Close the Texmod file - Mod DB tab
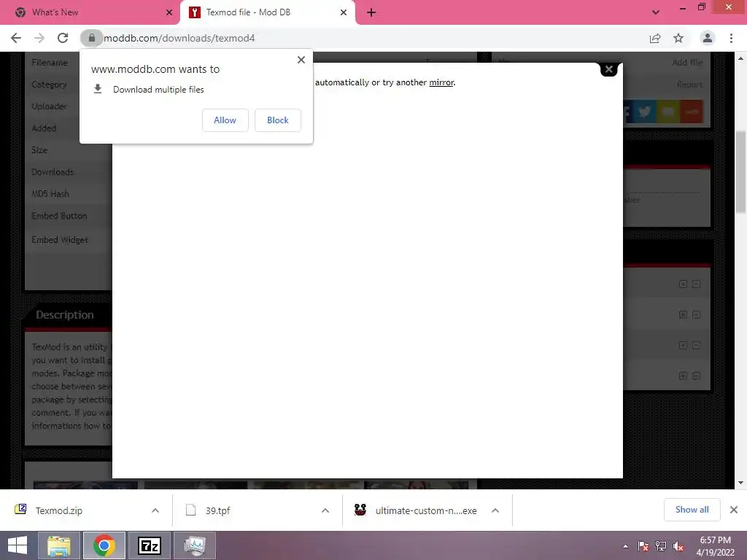Screen dimensions: 747x560 (x=344, y=12)
